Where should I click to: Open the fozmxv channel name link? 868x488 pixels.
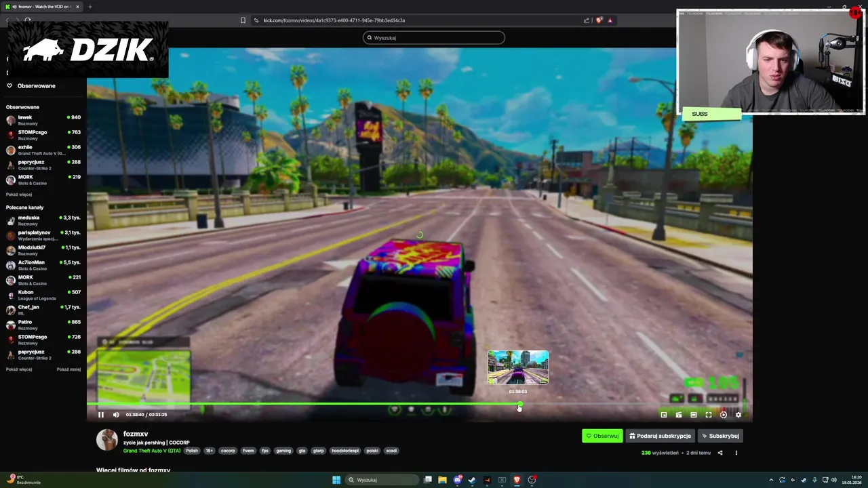[x=136, y=434]
